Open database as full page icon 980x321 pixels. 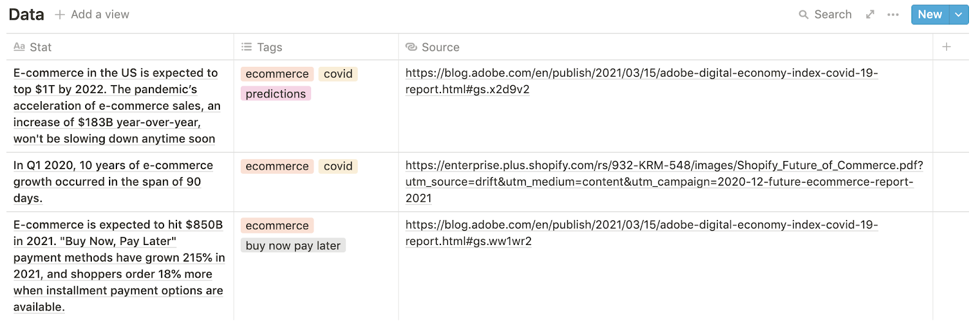(870, 15)
